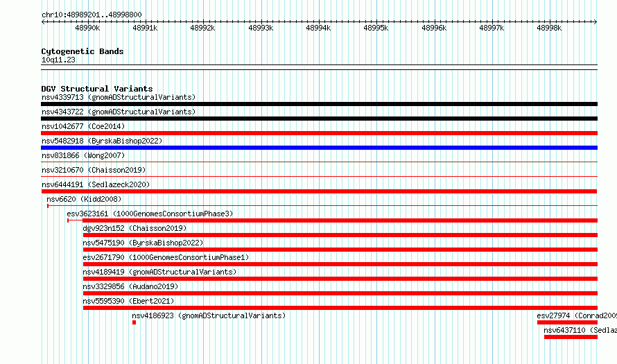Click the nsv4343722 gnomADStructuralVariants label
Image resolution: width=617 pixels, height=364 pixels.
coord(119,112)
